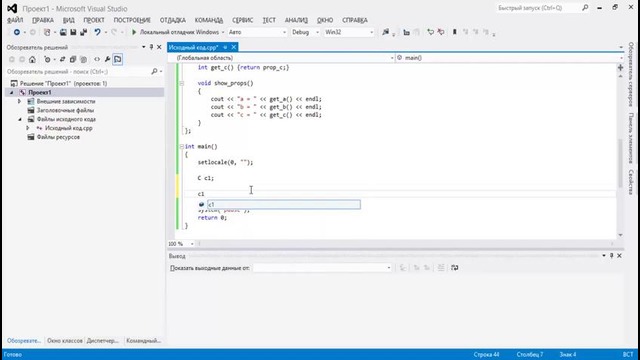Viewport: 640px width, 360px height.
Task: Click Solution Explorer pending changes filter icon
Action: coord(47,60)
